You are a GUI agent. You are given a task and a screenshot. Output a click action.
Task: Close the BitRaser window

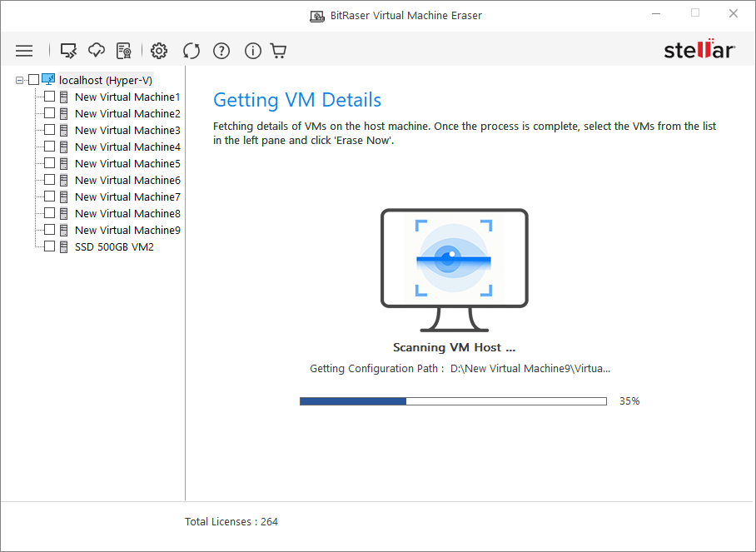pyautogui.click(x=734, y=14)
